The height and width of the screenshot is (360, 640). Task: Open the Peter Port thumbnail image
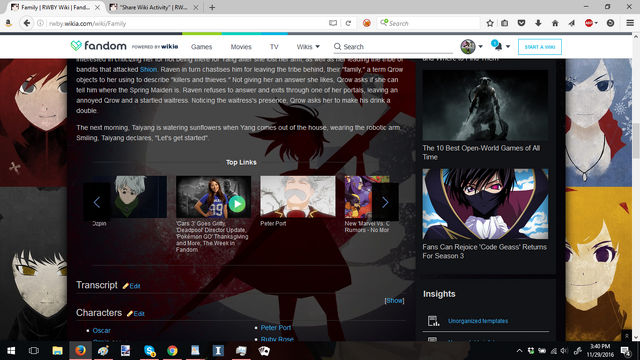point(298,196)
